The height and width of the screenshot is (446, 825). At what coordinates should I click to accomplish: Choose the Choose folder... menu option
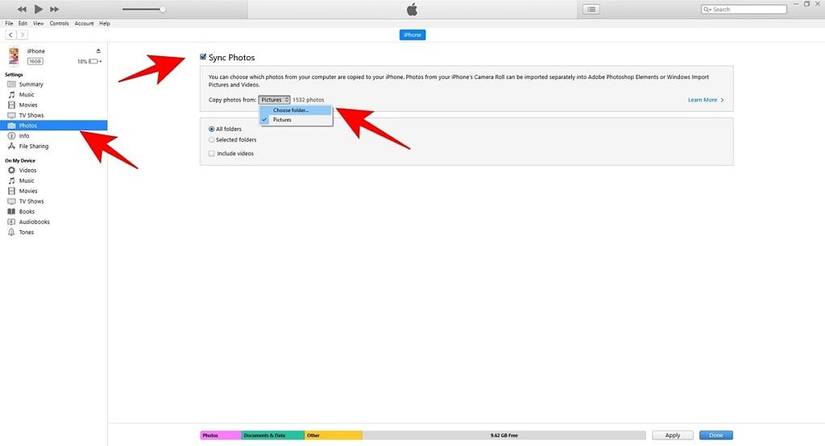296,110
